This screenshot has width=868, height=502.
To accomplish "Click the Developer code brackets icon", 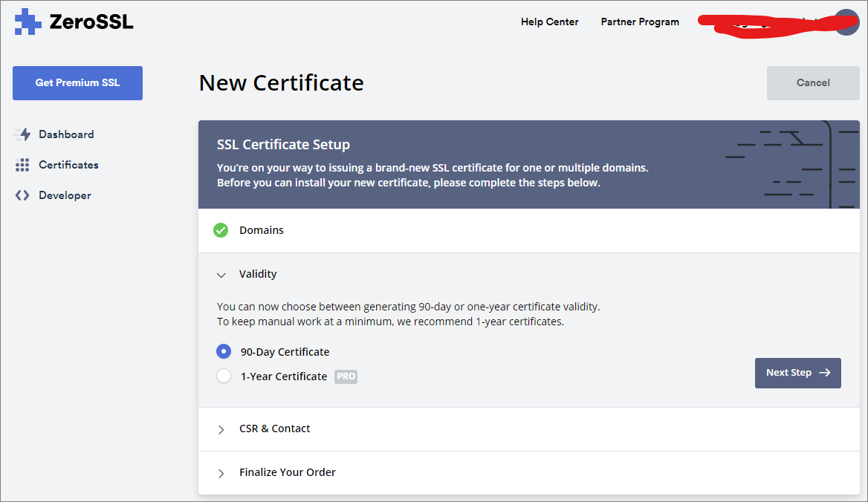I will coord(22,195).
